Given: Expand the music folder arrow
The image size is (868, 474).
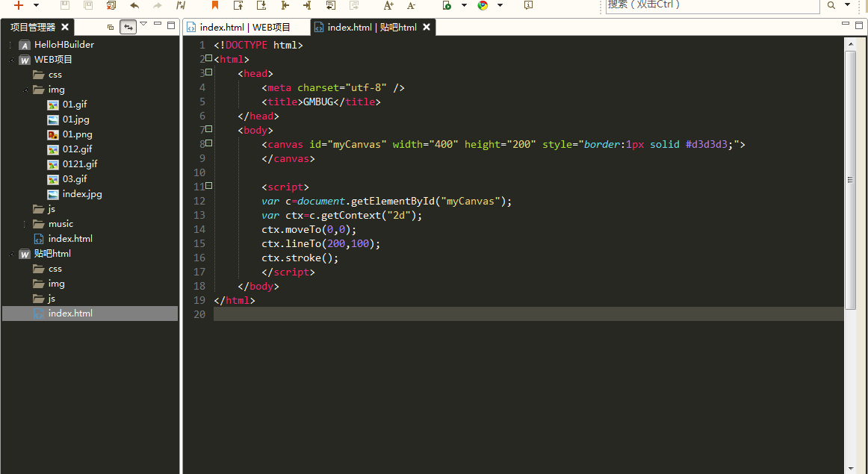Looking at the screenshot, I should point(25,224).
